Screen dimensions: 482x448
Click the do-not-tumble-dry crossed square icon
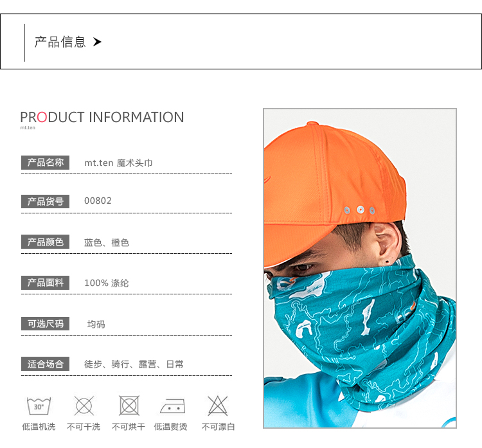[x=129, y=406]
